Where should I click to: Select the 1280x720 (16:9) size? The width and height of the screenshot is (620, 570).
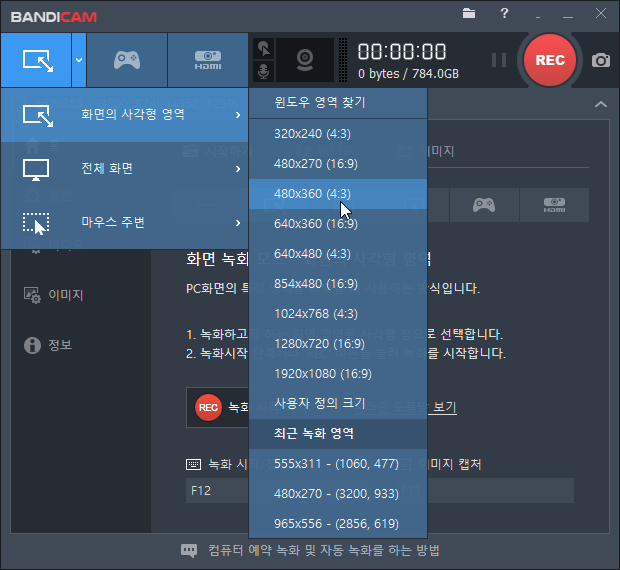tap(338, 344)
